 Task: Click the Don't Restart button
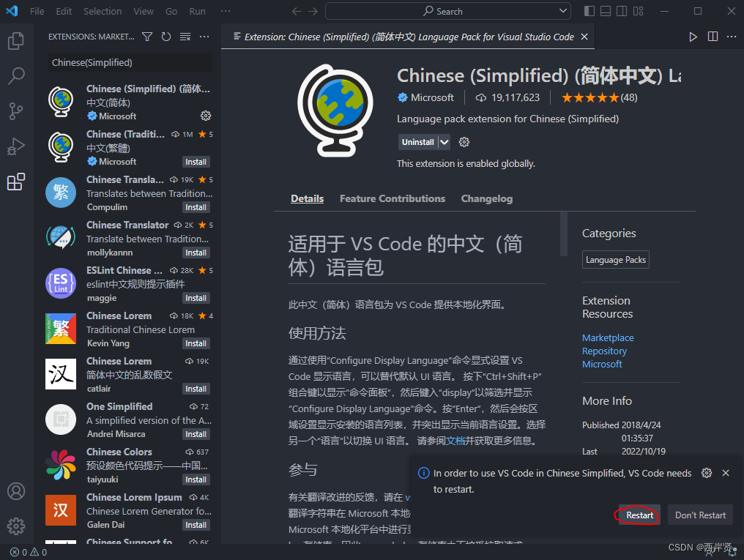(700, 515)
